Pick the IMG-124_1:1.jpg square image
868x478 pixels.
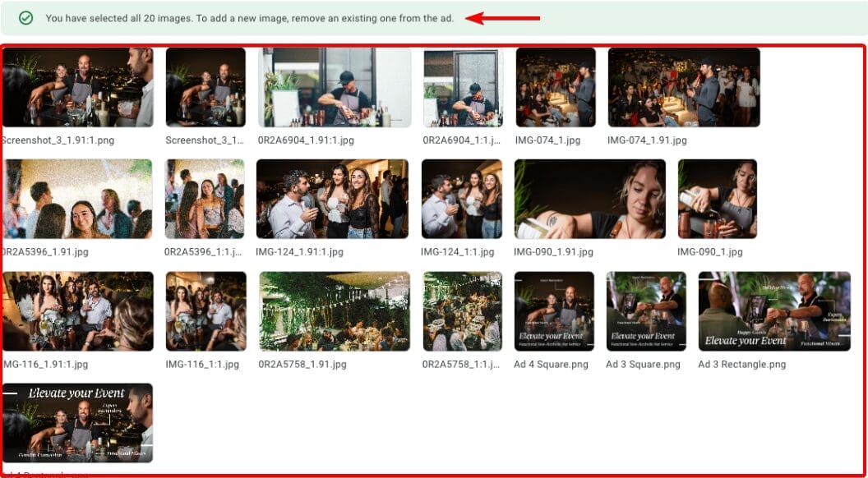coord(462,199)
